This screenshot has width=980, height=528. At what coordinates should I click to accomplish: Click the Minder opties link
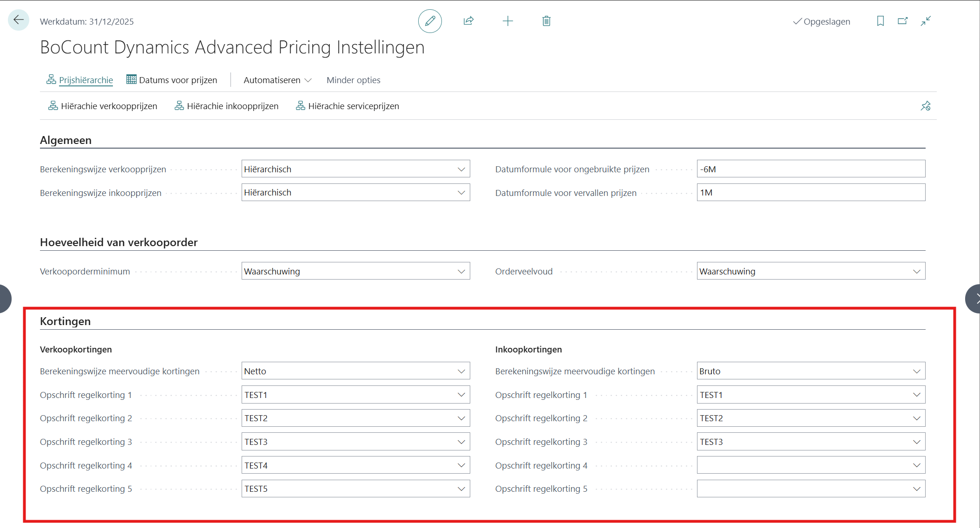pyautogui.click(x=353, y=80)
